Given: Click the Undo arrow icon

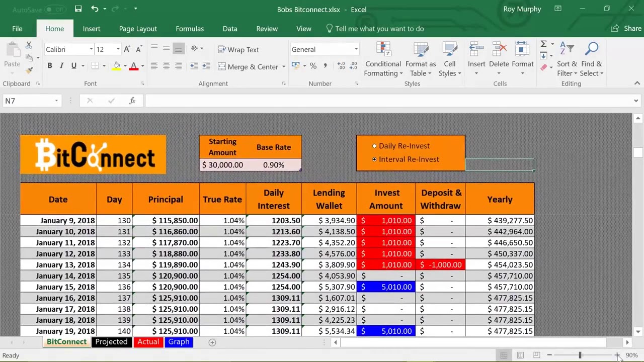Looking at the screenshot, I should 95,9.
